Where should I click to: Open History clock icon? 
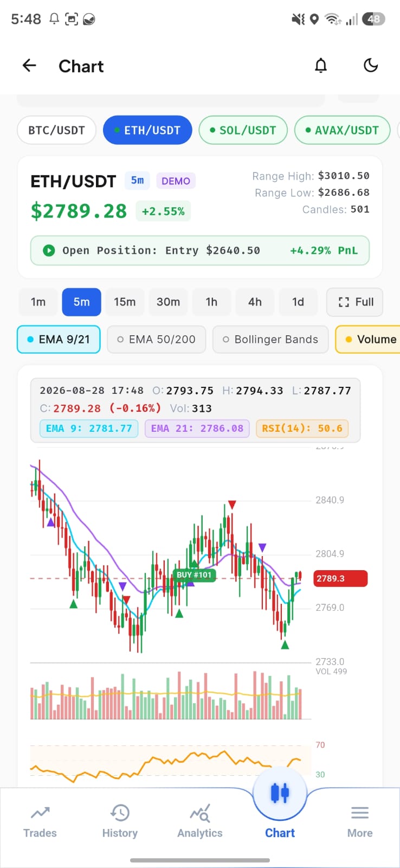click(x=120, y=812)
